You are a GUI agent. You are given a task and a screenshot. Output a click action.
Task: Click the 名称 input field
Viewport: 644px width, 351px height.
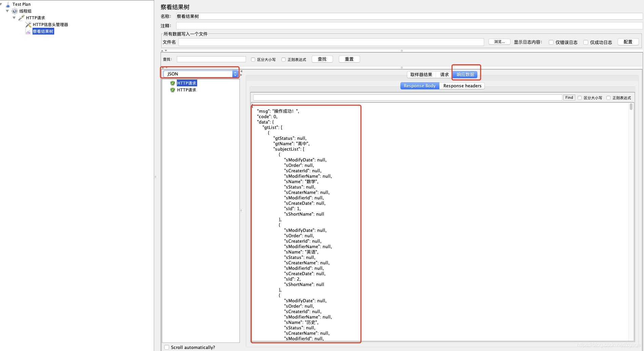tap(409, 16)
